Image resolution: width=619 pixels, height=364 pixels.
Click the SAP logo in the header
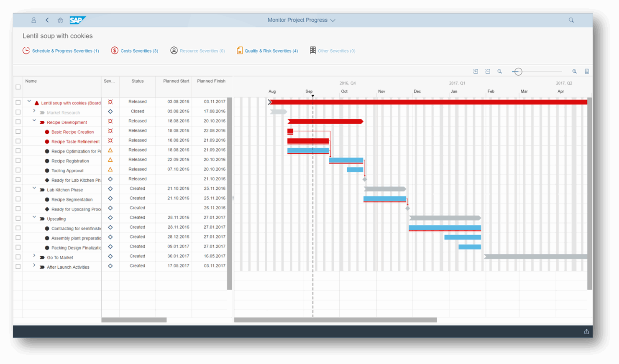[78, 20]
